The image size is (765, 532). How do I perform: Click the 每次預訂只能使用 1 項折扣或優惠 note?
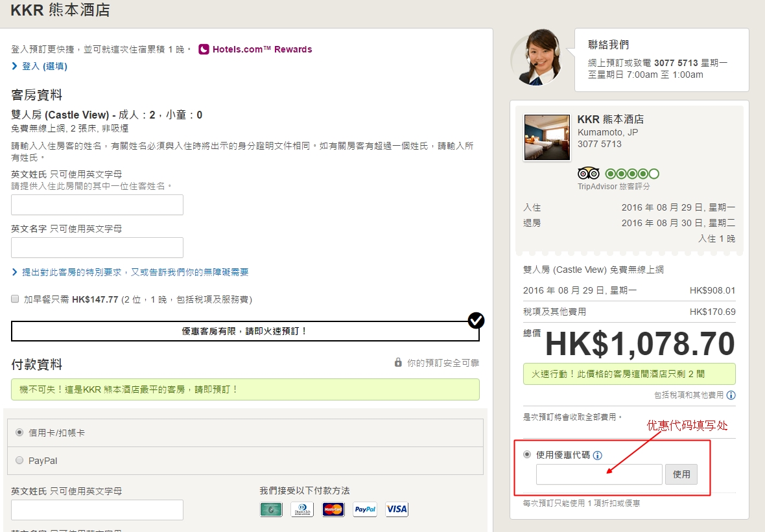tap(582, 503)
